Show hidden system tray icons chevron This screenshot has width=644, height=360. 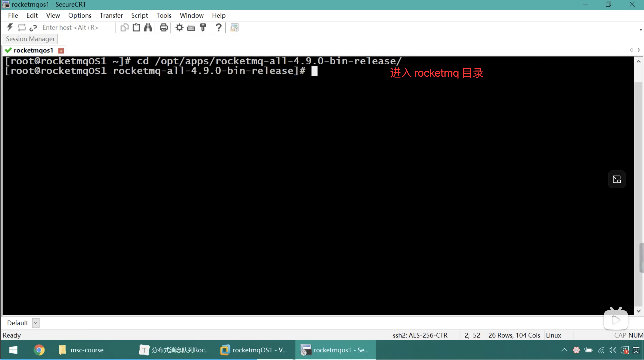564,350
